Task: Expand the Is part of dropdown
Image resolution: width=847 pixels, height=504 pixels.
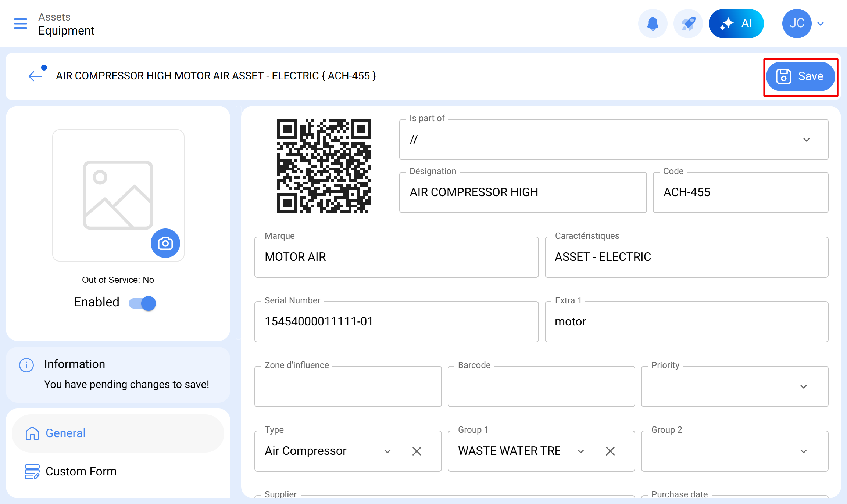Action: click(806, 140)
